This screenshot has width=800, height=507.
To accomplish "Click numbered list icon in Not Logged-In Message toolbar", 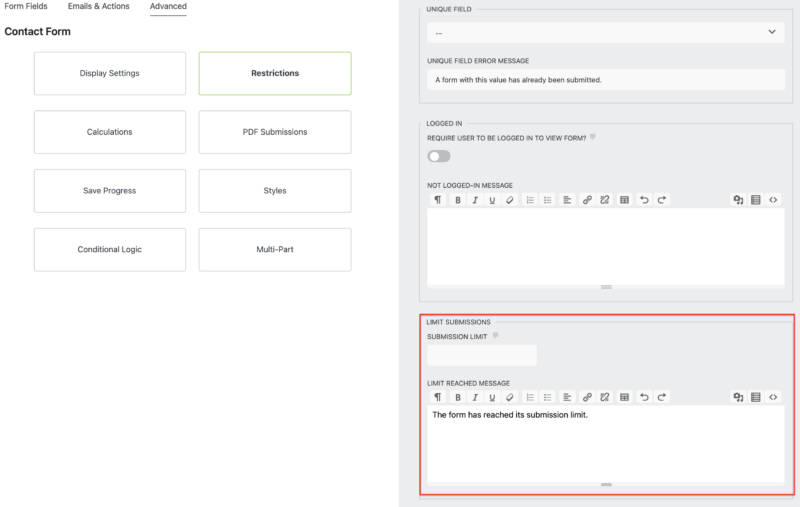I will [x=530, y=200].
